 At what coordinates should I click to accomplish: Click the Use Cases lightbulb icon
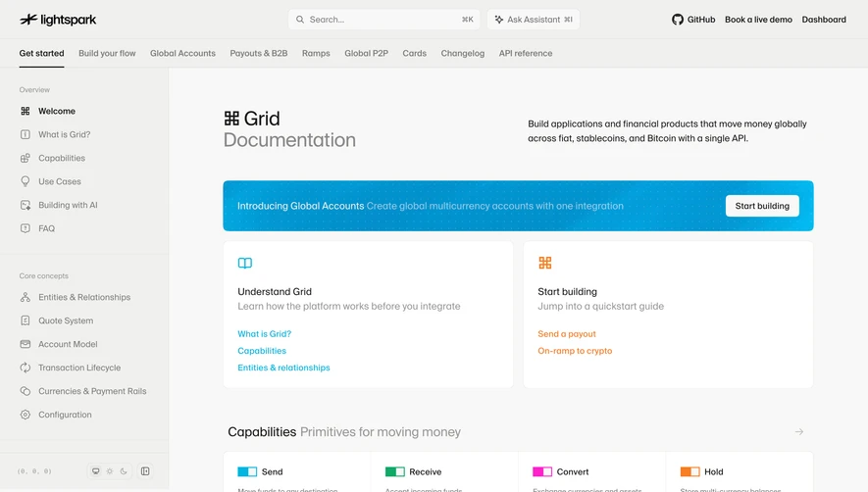pyautogui.click(x=26, y=181)
